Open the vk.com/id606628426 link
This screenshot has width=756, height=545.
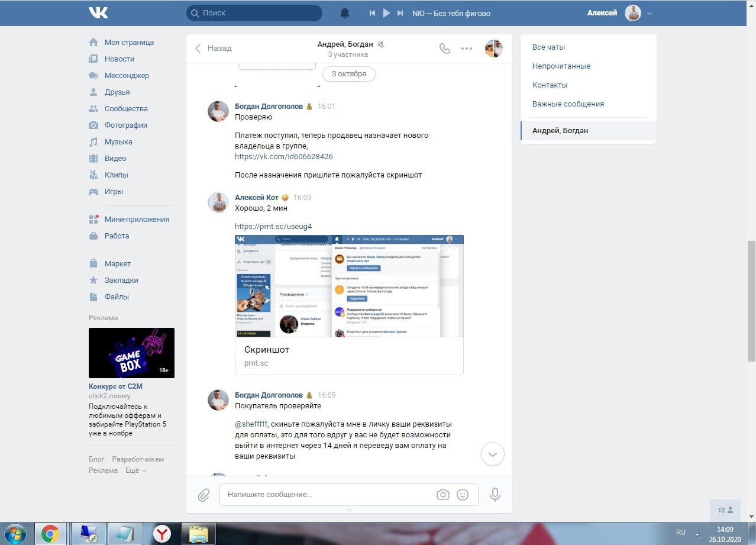(x=283, y=157)
